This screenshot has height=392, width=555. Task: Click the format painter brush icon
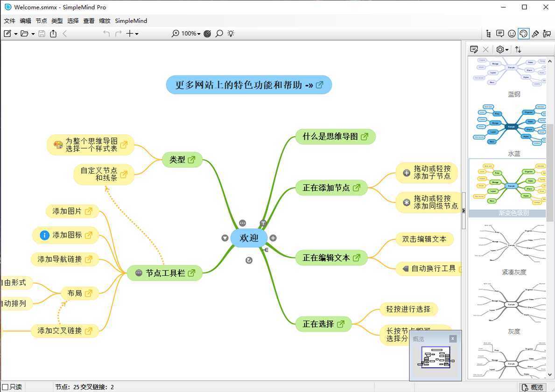pyautogui.click(x=535, y=33)
